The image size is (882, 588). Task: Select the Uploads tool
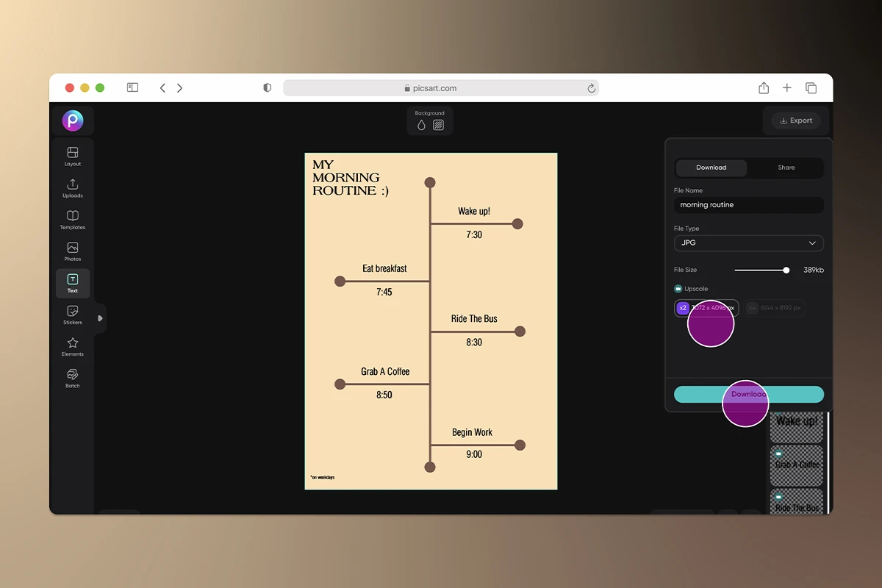point(72,187)
